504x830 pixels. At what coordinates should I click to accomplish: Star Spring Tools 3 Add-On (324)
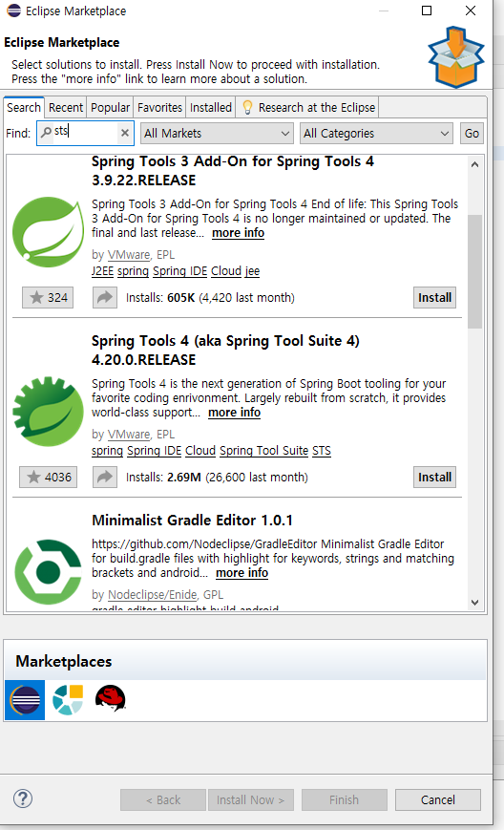tap(48, 297)
